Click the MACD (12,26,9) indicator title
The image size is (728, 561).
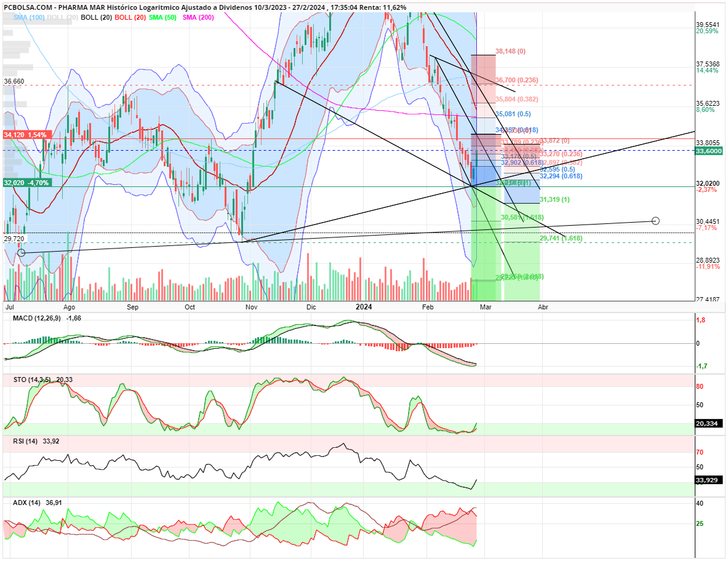[x=37, y=318]
